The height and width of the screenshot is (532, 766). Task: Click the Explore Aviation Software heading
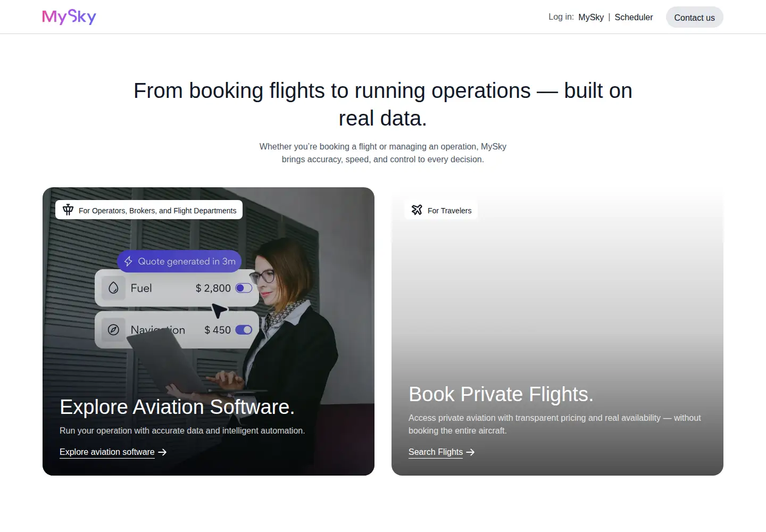coord(177,407)
